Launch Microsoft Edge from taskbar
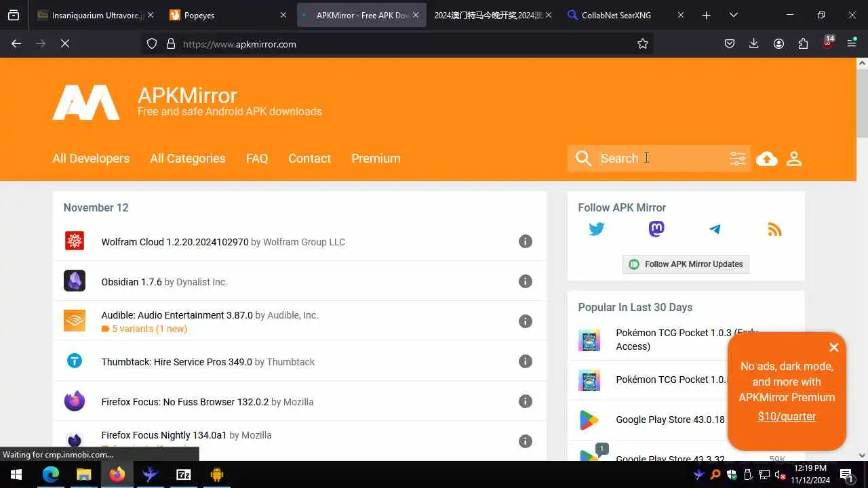This screenshot has height=488, width=868. point(51,474)
